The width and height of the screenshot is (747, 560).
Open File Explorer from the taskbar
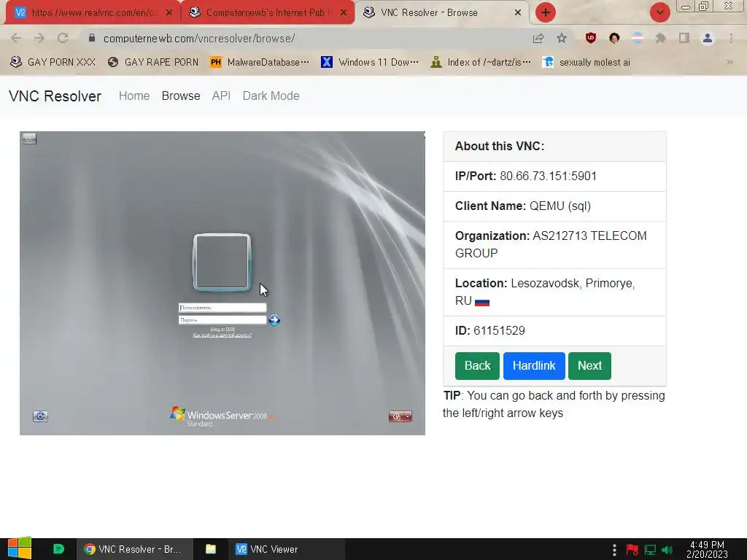coord(211,549)
